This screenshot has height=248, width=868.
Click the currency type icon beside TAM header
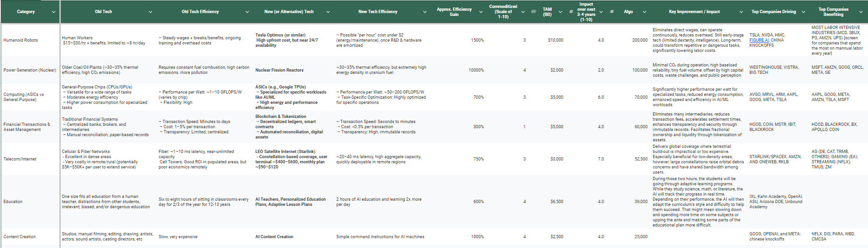(534, 12)
